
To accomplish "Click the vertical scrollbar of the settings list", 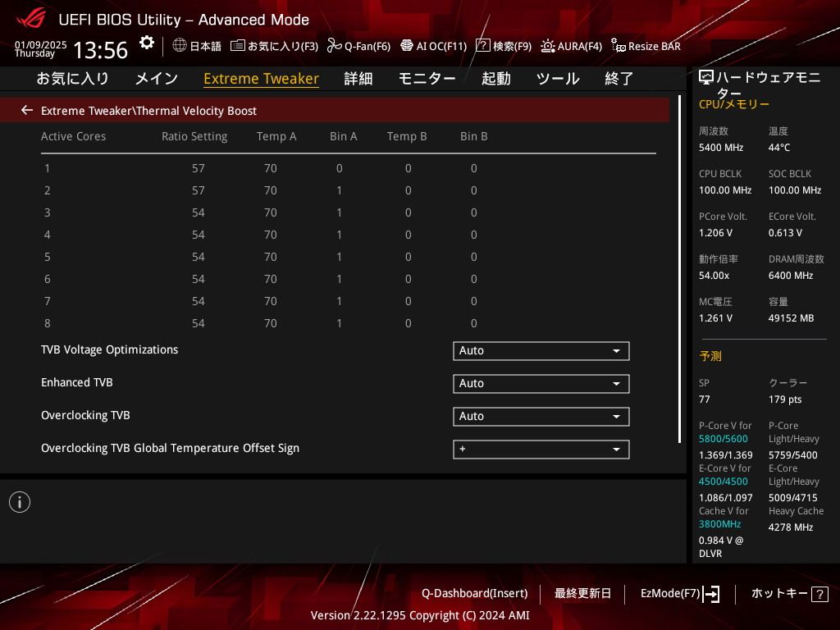I will coord(679,271).
